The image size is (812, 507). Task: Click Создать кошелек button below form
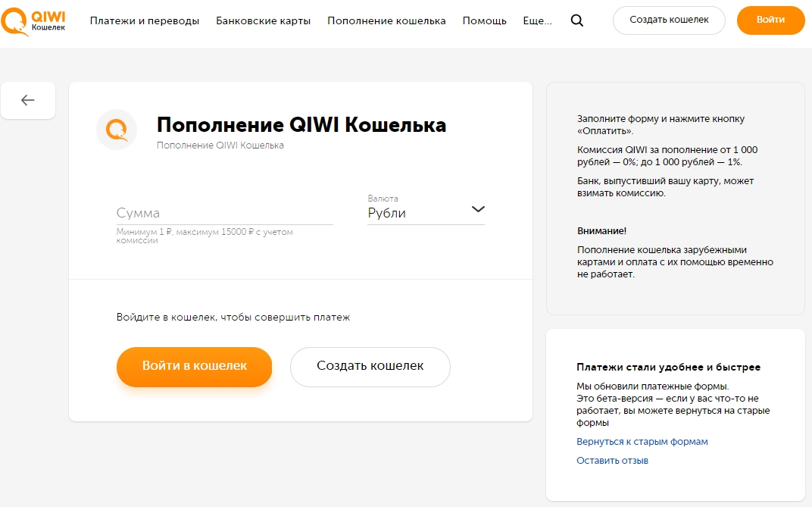click(370, 367)
